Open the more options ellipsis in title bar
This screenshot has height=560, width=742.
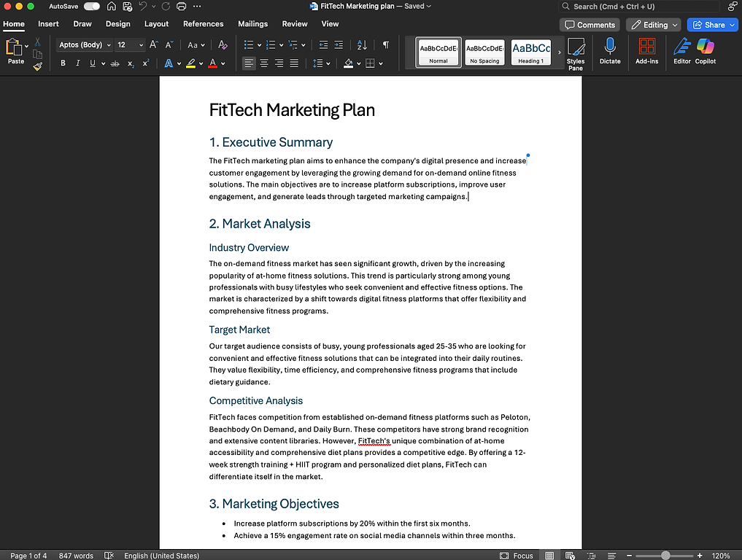(197, 6)
